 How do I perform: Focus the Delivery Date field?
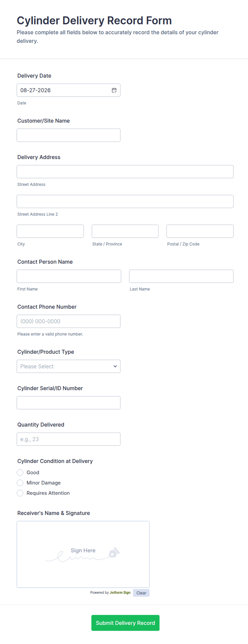click(69, 90)
